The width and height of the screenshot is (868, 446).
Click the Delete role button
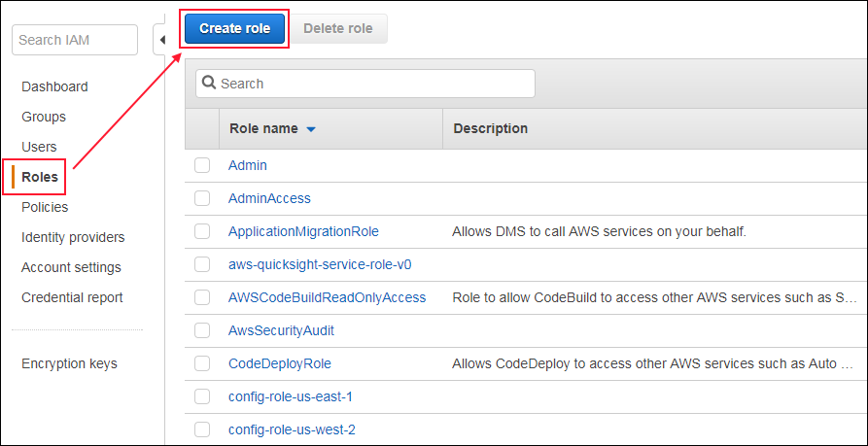[337, 28]
